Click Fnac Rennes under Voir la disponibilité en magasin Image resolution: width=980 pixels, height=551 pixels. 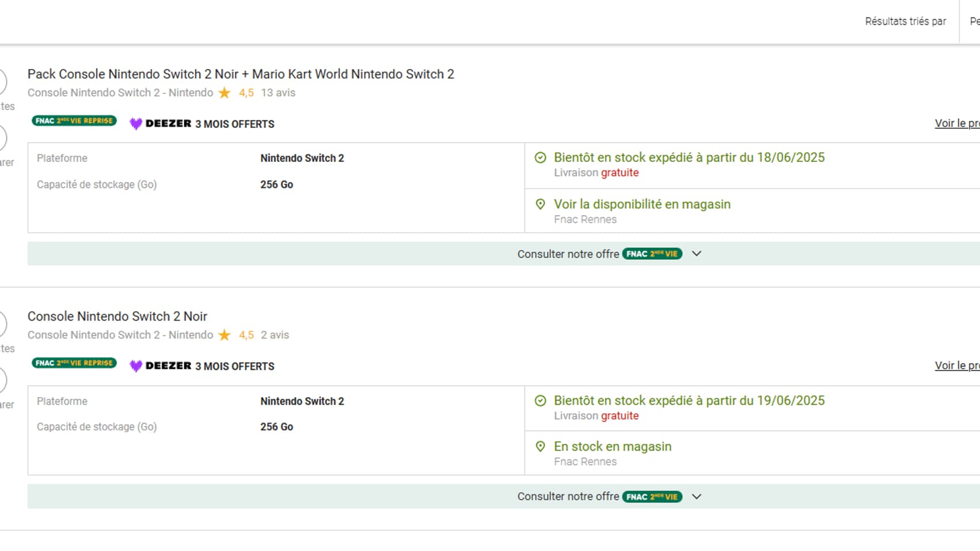coord(585,220)
